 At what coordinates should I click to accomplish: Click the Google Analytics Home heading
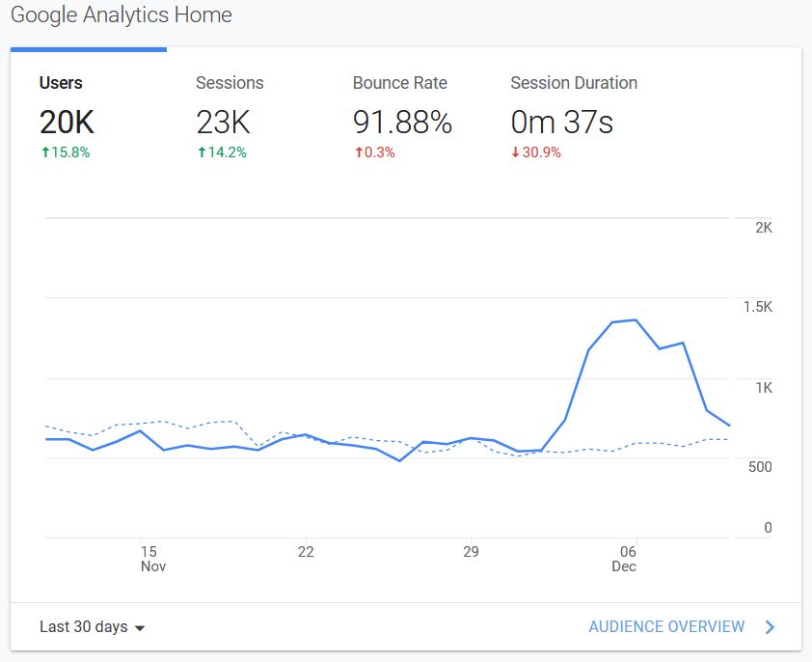tap(122, 14)
